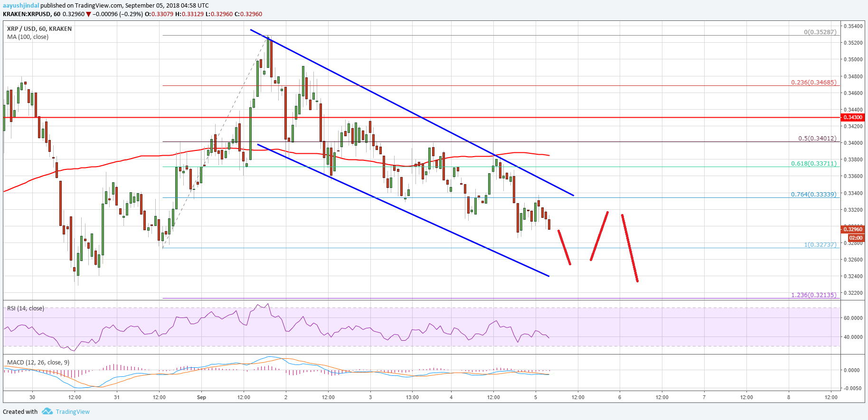Click the 0.764(0.33339) Fibonacci label

click(814, 195)
